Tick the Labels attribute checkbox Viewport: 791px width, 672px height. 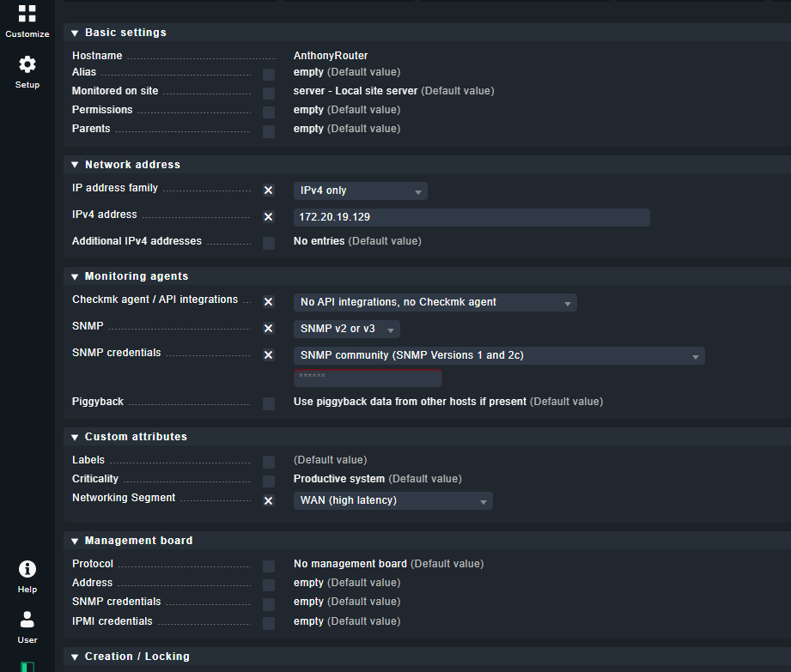coord(269,462)
